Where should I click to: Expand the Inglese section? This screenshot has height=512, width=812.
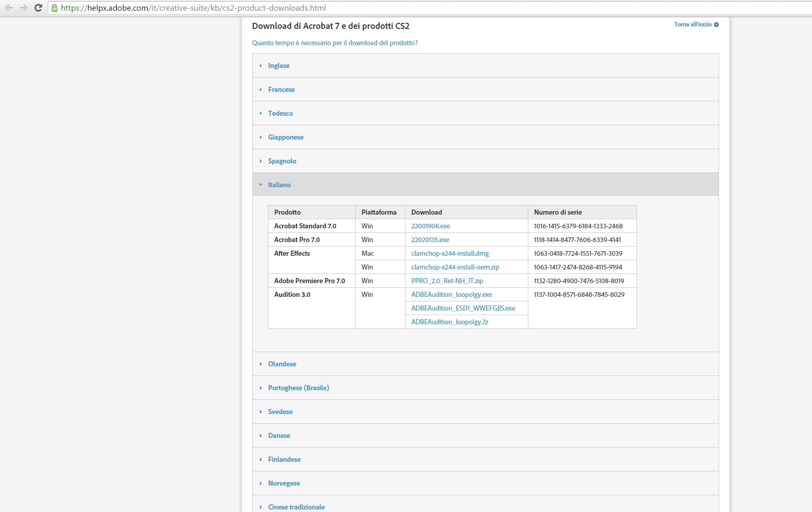coord(485,65)
